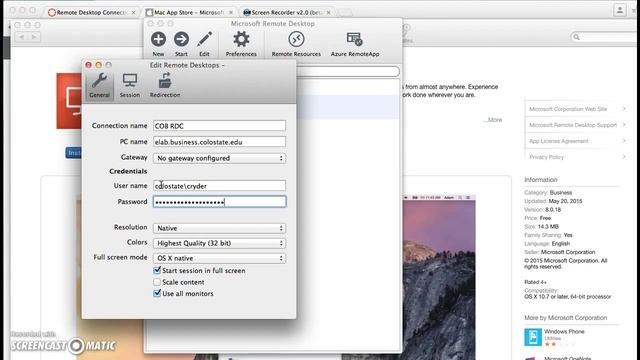This screenshot has width=640, height=360.
Task: Switch to the Redirection tab
Action: tap(165, 85)
